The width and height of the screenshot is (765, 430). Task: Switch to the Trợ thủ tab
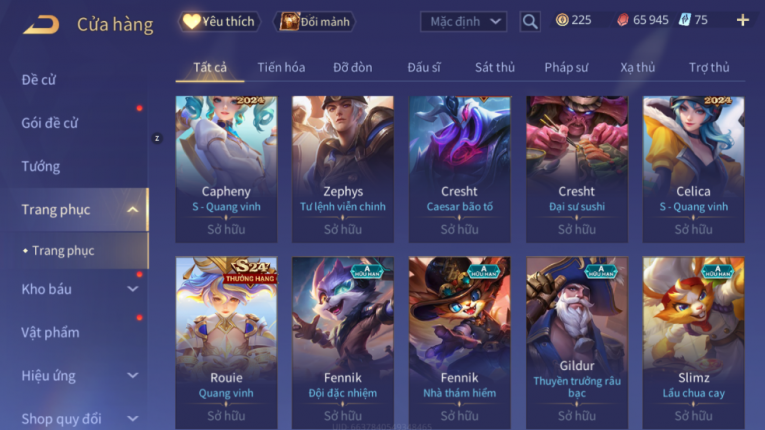pos(709,67)
